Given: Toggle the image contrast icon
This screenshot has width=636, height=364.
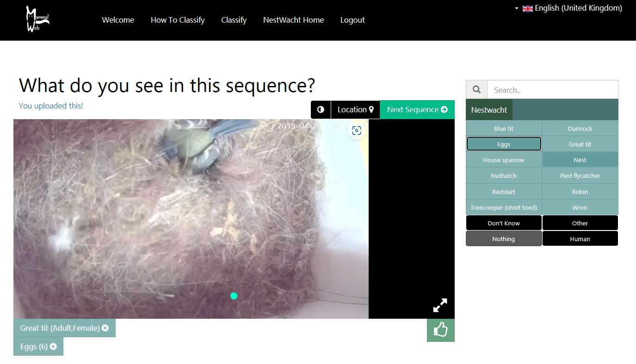Looking at the screenshot, I should [321, 109].
